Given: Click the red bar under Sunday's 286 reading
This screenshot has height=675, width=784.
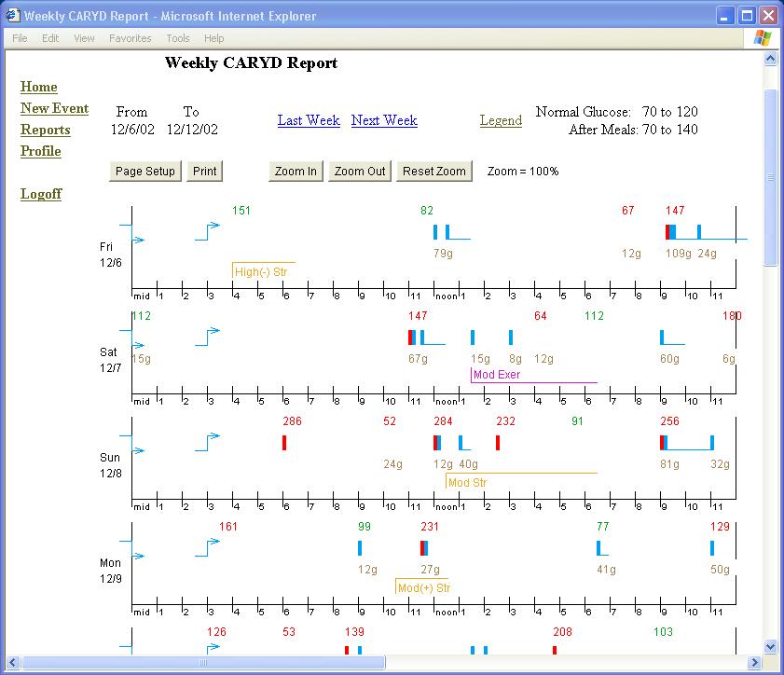Looking at the screenshot, I should [284, 443].
